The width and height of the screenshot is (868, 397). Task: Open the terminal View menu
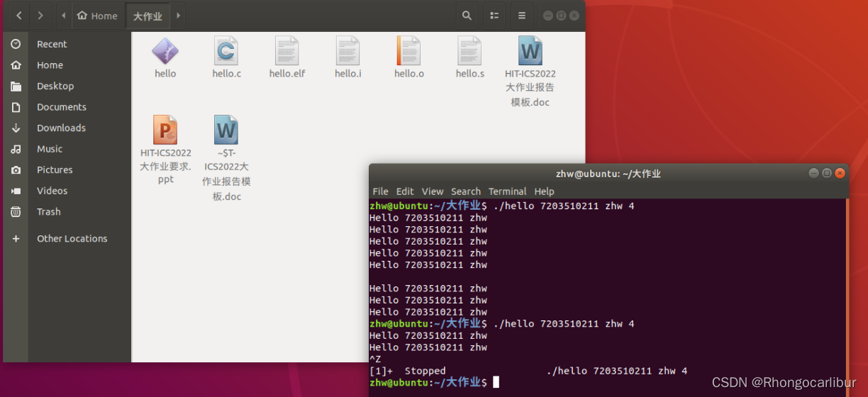coord(433,191)
